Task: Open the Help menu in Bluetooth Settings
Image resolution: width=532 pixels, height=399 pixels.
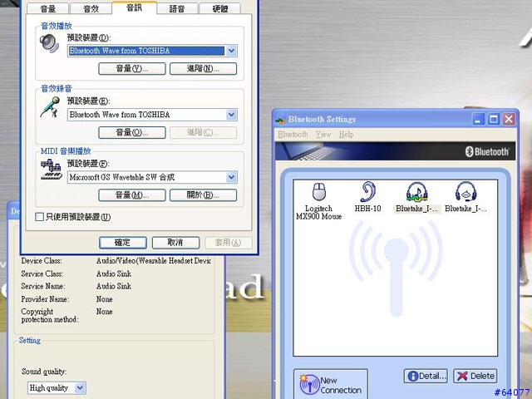Action: pyautogui.click(x=346, y=135)
